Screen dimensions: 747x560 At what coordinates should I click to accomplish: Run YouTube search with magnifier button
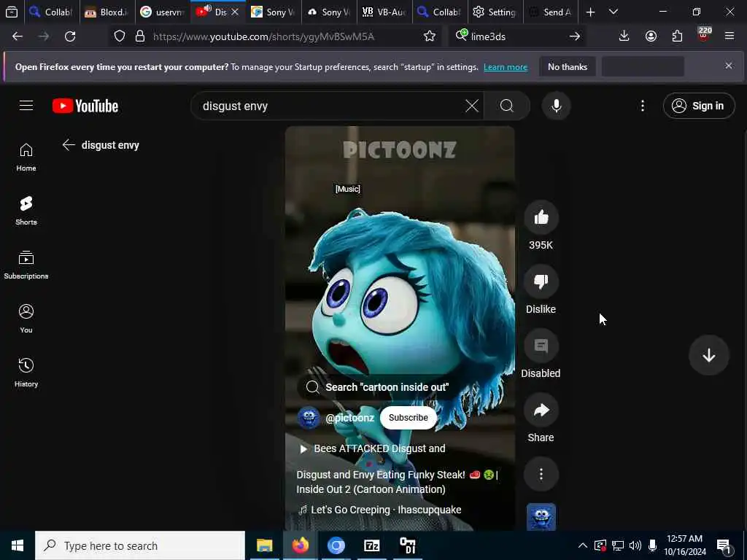pyautogui.click(x=507, y=106)
